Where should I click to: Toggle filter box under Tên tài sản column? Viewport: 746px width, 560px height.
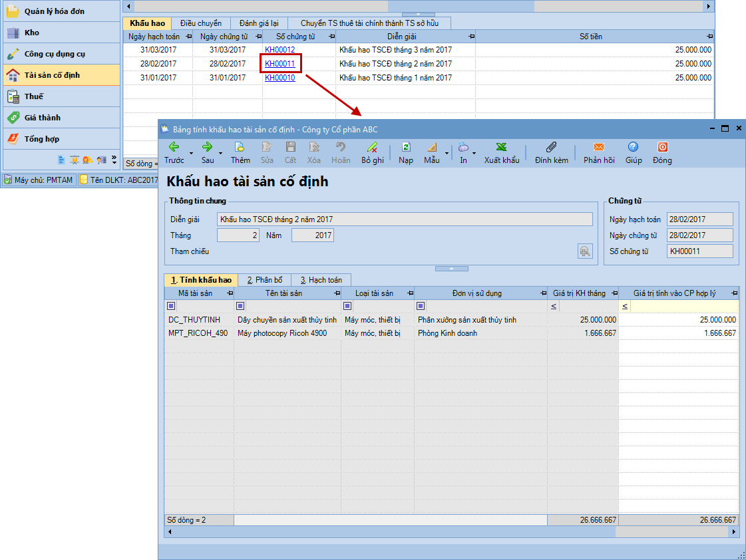point(240,306)
